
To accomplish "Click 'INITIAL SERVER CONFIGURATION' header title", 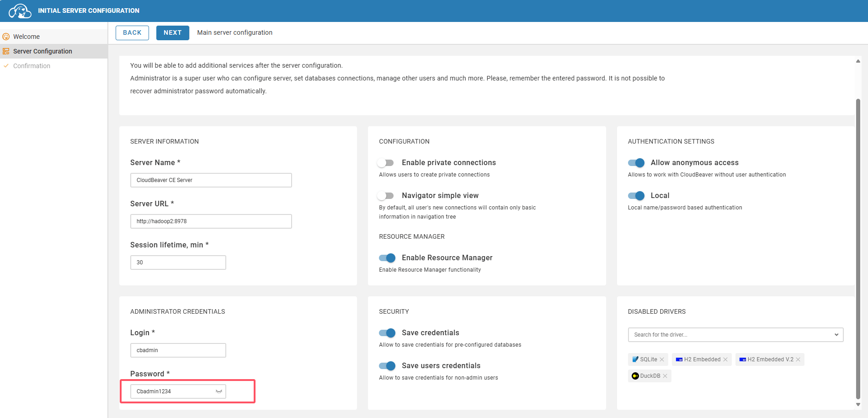I will click(x=89, y=11).
